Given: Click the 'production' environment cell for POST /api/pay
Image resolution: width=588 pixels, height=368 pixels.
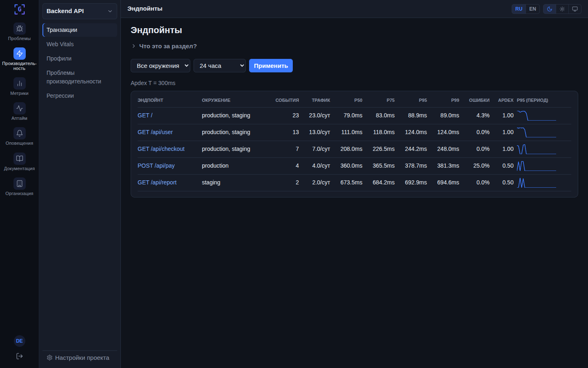Looking at the screenshot, I should click(x=215, y=166).
